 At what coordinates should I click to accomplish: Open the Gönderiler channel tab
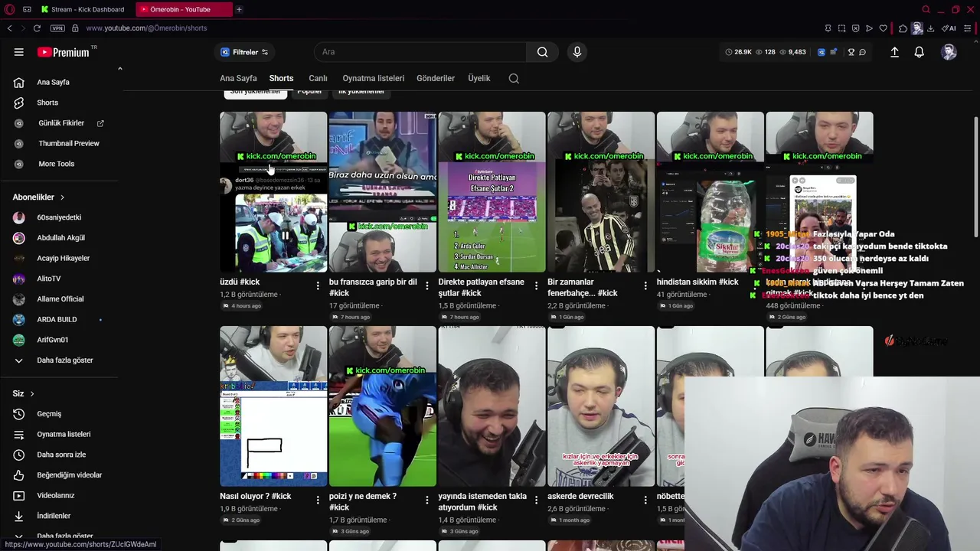click(x=436, y=78)
